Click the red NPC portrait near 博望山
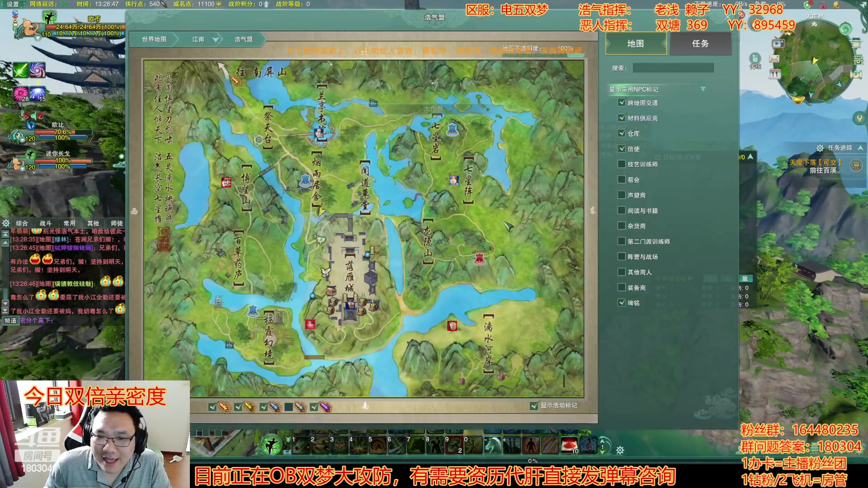Image resolution: width=868 pixels, height=488 pixels. 226,182
